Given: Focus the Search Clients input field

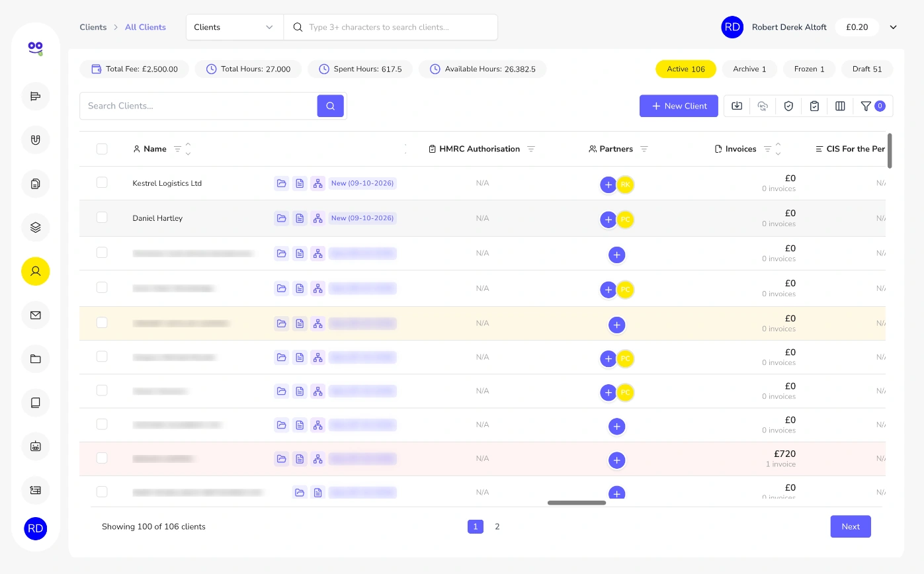Looking at the screenshot, I should click(198, 106).
